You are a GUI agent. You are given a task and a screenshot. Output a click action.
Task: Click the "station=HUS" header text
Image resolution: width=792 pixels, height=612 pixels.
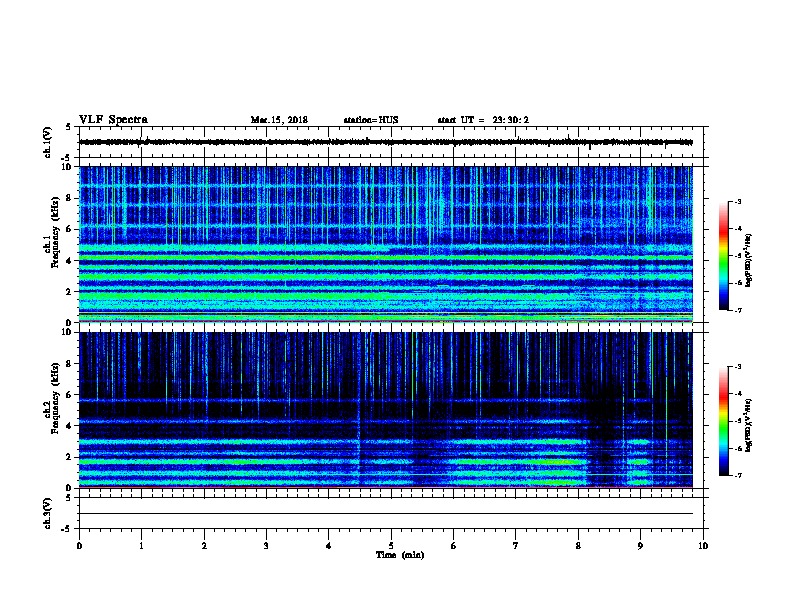(x=371, y=120)
